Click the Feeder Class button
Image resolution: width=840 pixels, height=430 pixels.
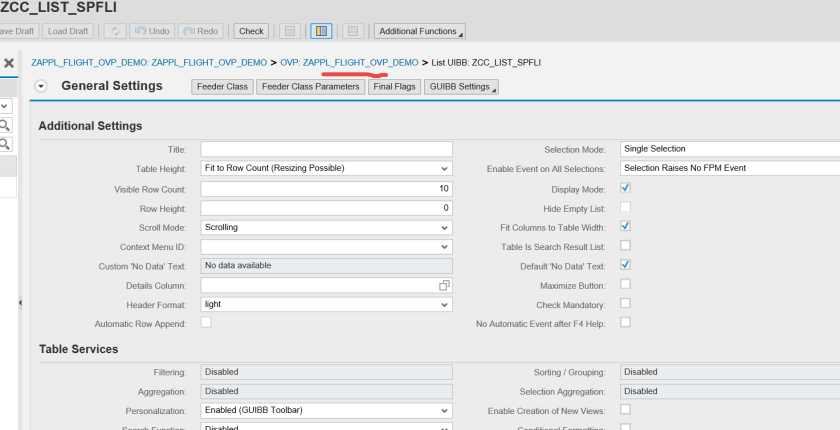(222, 87)
